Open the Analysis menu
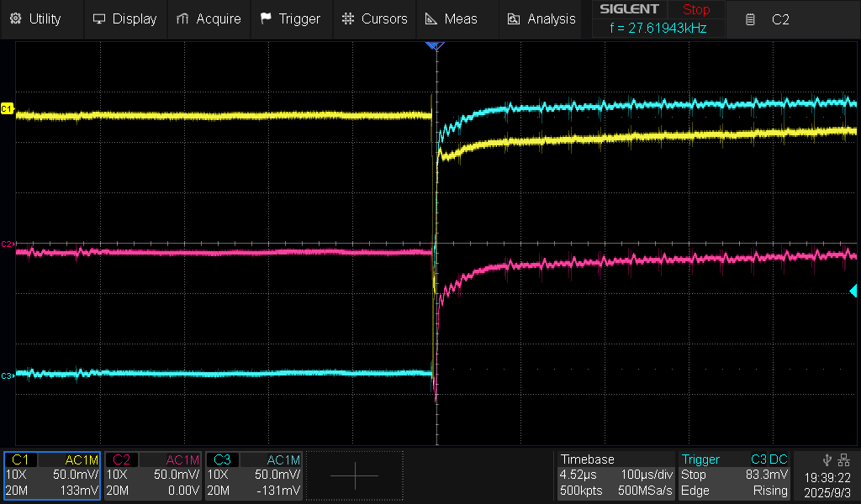 (541, 18)
